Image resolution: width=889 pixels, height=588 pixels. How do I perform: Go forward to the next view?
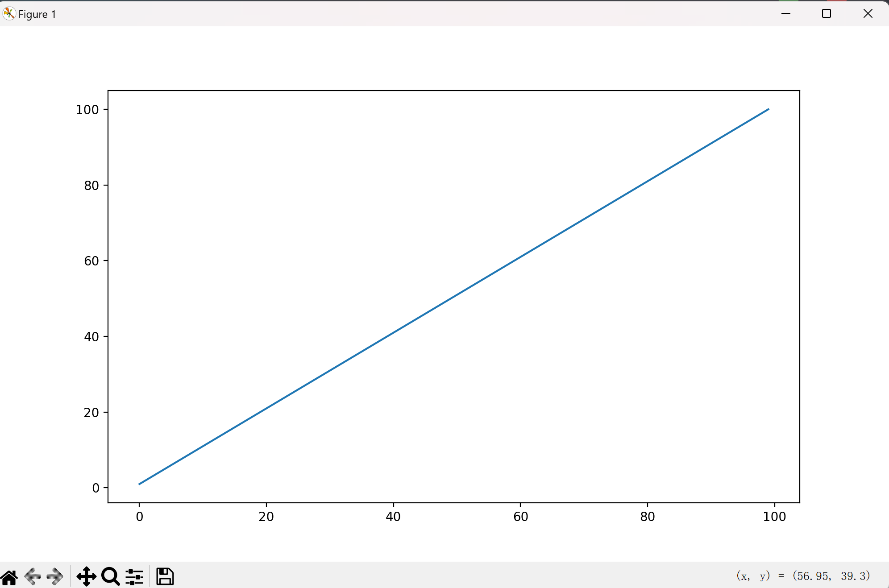(x=55, y=576)
